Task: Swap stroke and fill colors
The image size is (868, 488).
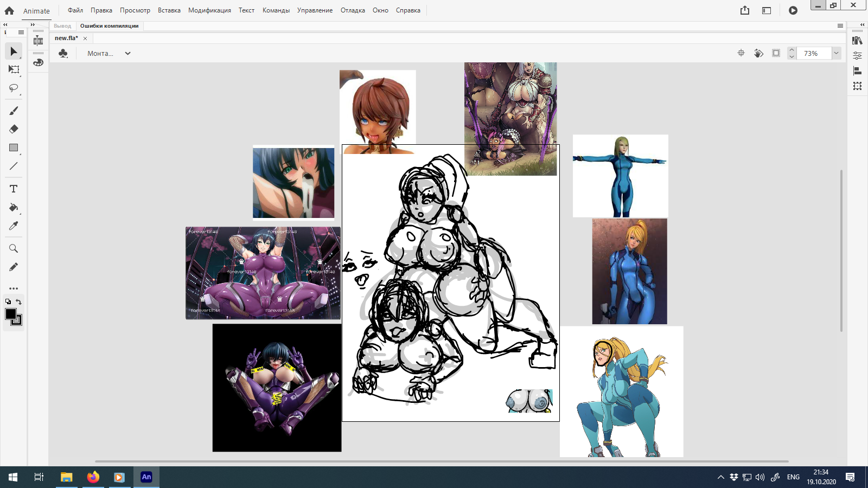Action: click(x=19, y=302)
